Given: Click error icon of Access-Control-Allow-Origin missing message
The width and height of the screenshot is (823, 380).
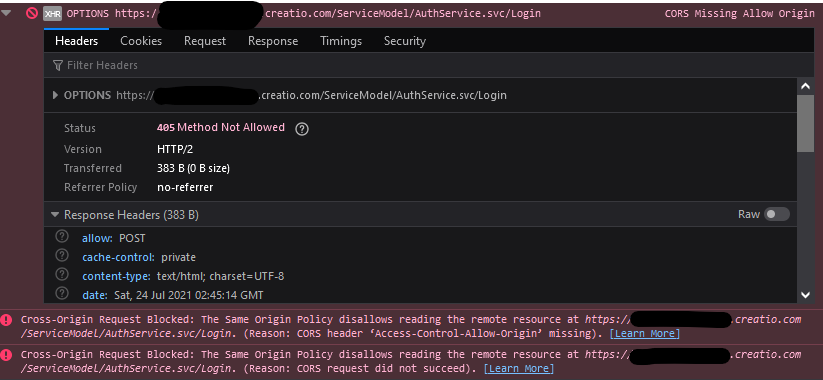Looking at the screenshot, I should click(7, 320).
